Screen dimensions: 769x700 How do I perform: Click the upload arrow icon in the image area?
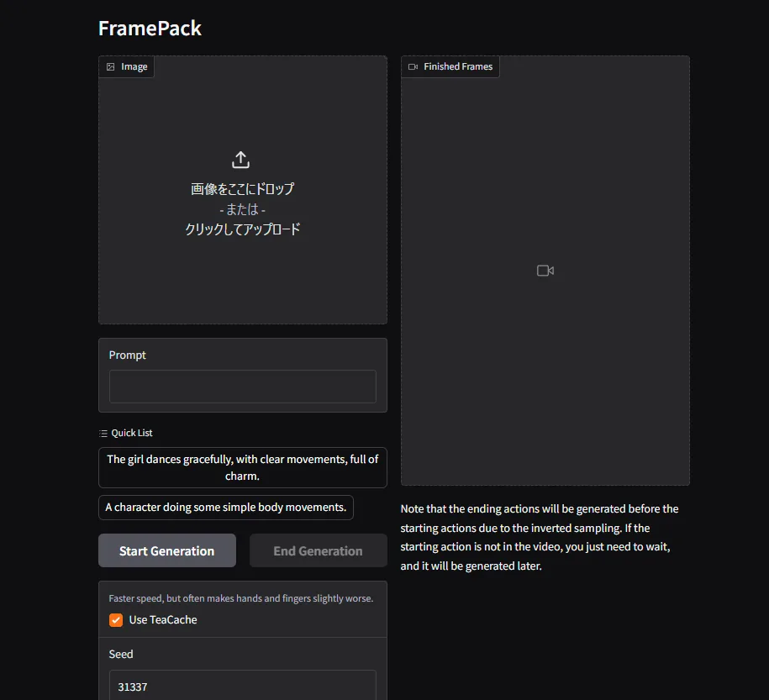(240, 160)
